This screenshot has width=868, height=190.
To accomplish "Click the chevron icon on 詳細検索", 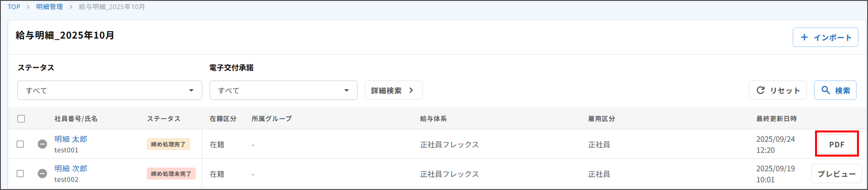I will 411,90.
